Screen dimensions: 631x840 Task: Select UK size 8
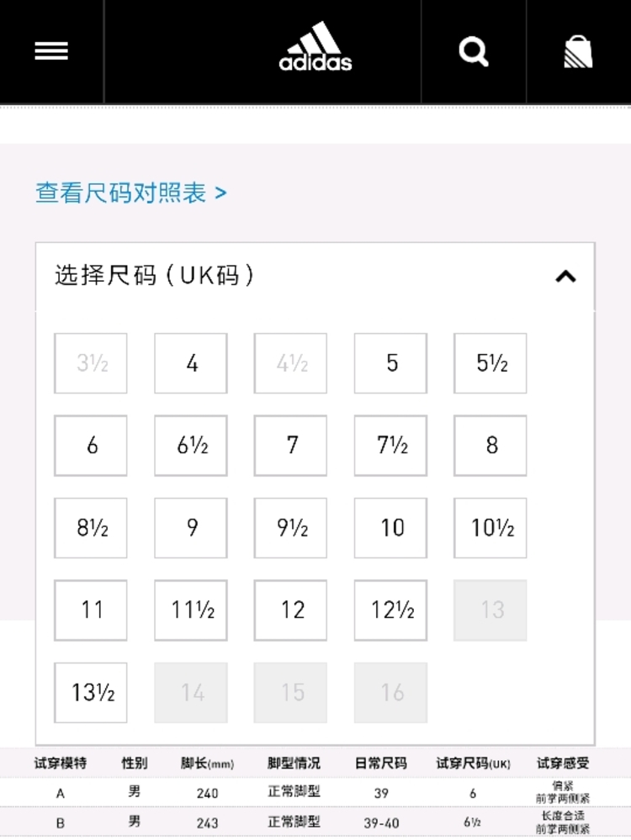[490, 445]
